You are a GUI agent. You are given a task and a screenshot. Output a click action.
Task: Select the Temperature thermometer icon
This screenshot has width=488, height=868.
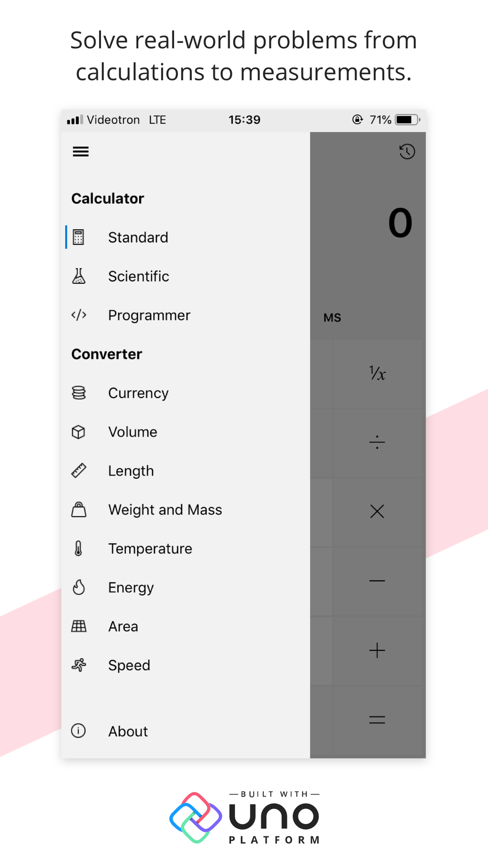tap(79, 548)
